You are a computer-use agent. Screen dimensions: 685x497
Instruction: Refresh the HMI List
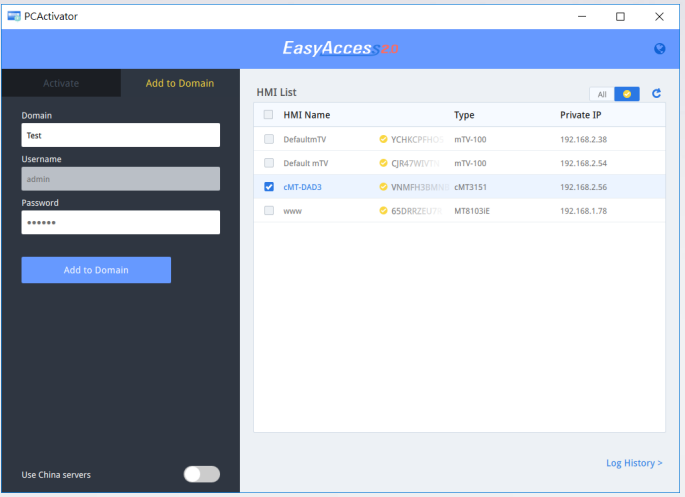(656, 93)
